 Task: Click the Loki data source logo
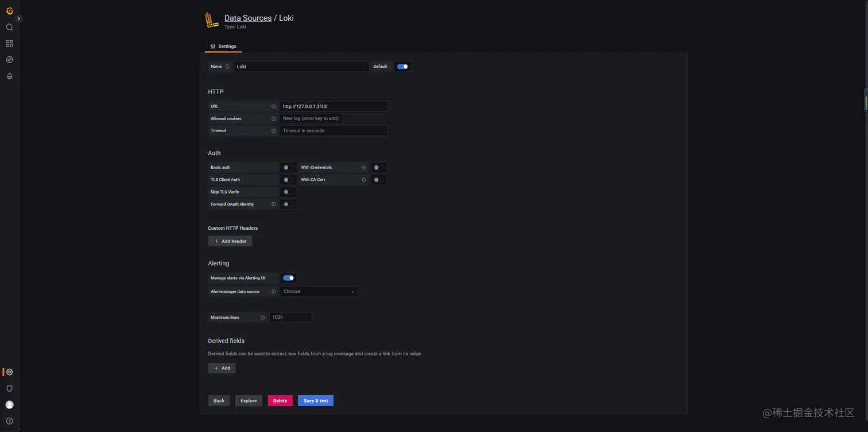(212, 20)
